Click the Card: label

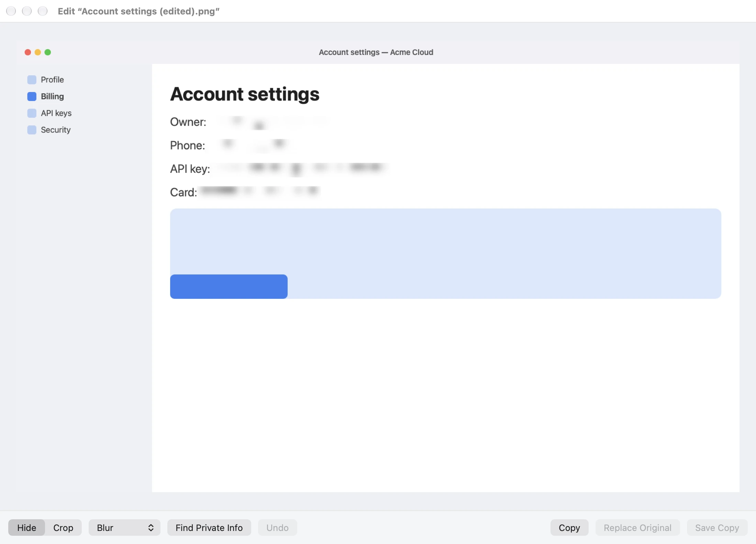click(184, 192)
